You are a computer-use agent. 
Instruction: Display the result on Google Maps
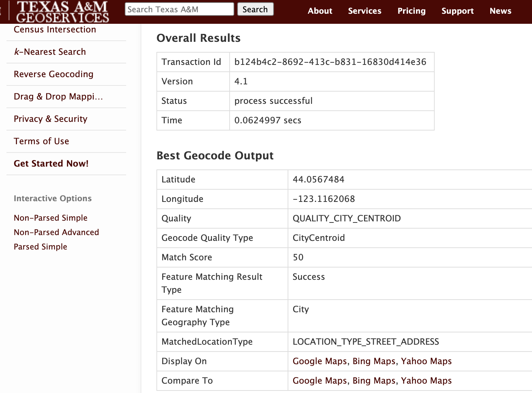[319, 361]
